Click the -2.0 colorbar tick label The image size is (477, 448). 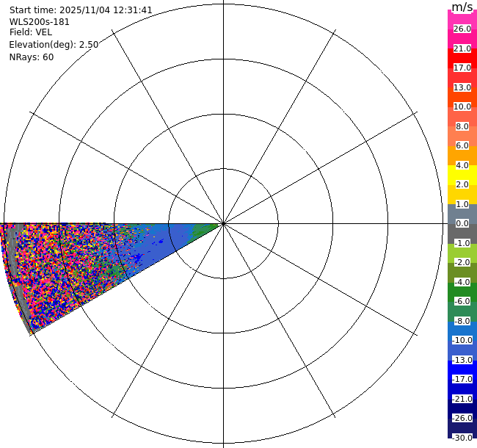point(462,262)
